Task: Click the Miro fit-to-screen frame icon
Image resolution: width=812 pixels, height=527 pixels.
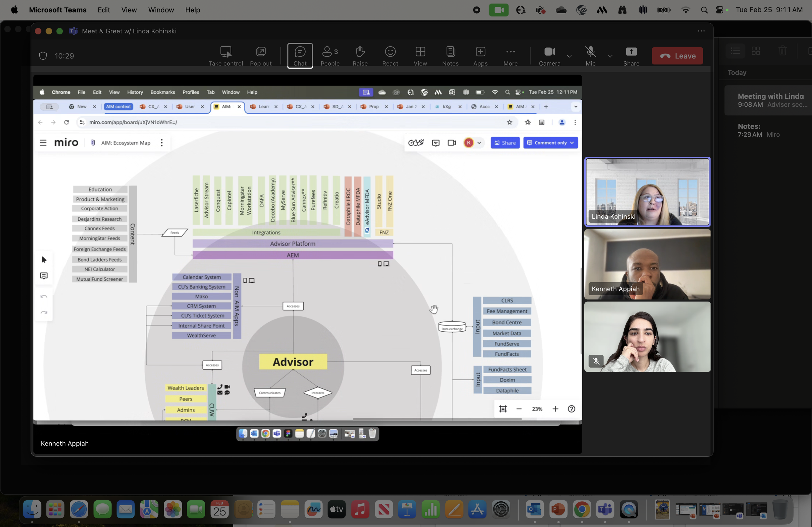Action: 503,409
